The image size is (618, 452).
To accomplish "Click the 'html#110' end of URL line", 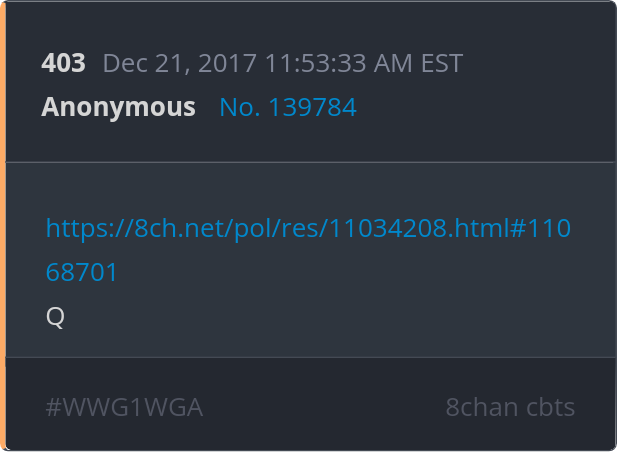I will click(513, 228).
